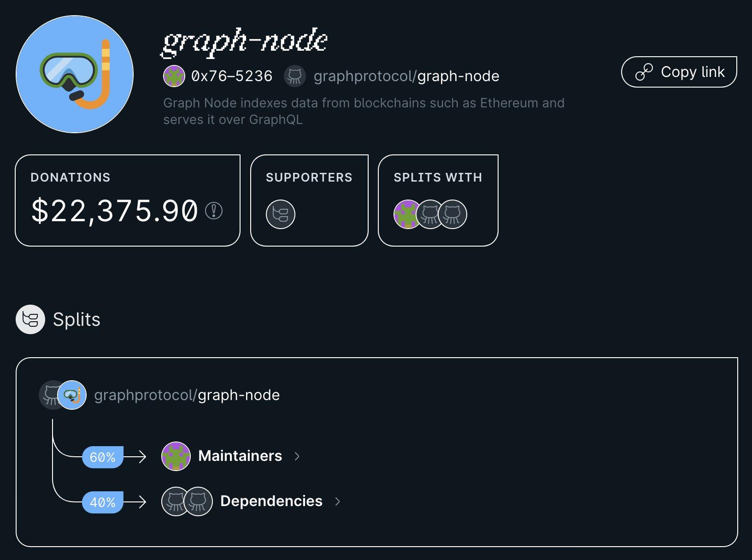Click the link icon inside Copy link button
Viewport: 752px width, 560px height.
[645, 71]
